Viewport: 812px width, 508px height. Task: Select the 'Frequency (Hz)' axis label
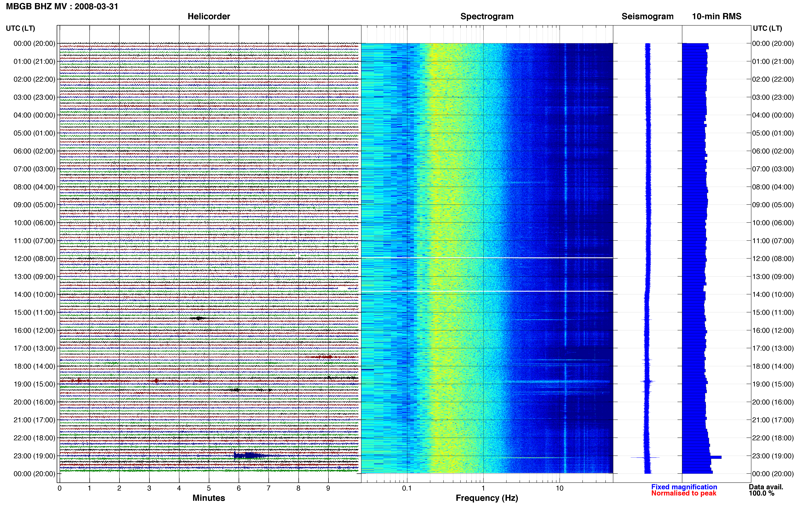[x=487, y=498]
